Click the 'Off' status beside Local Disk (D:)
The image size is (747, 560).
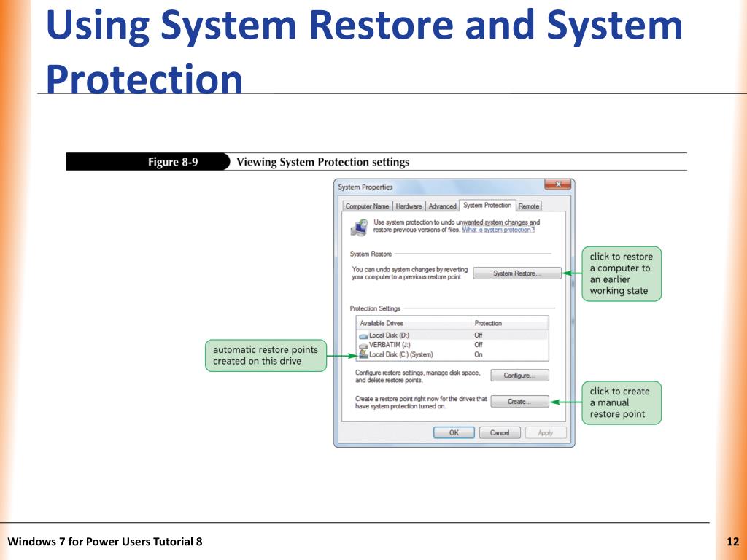(479, 335)
